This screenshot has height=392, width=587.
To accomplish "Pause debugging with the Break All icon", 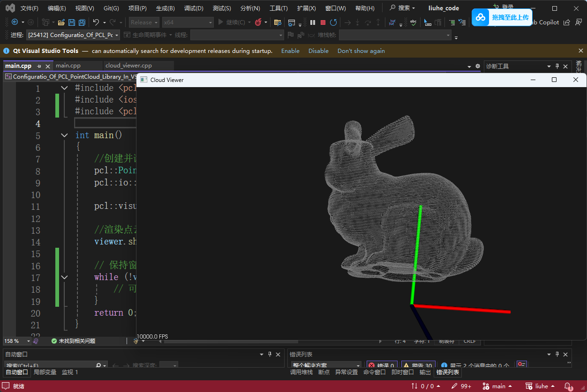I will pos(313,22).
